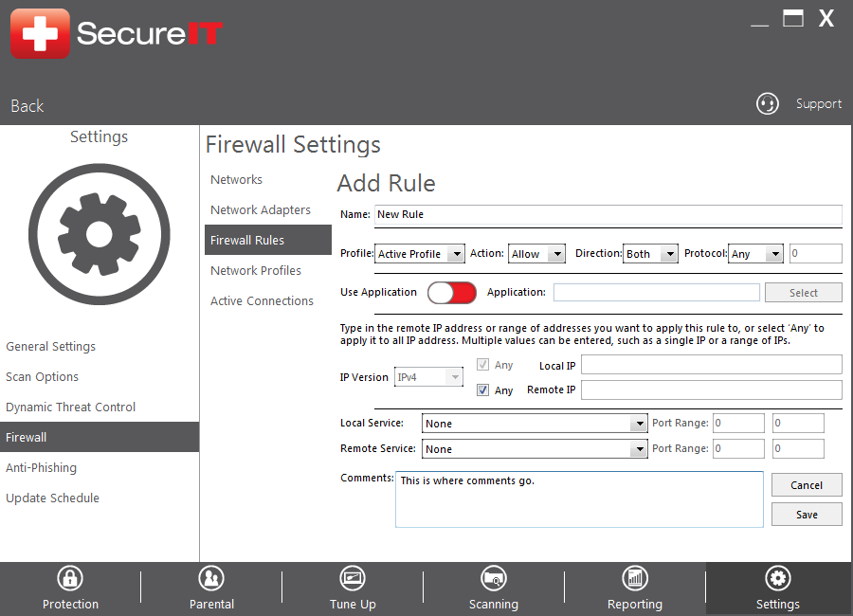Screen dimensions: 853x616
Task: Open Update Schedule settings
Action: click(x=52, y=498)
